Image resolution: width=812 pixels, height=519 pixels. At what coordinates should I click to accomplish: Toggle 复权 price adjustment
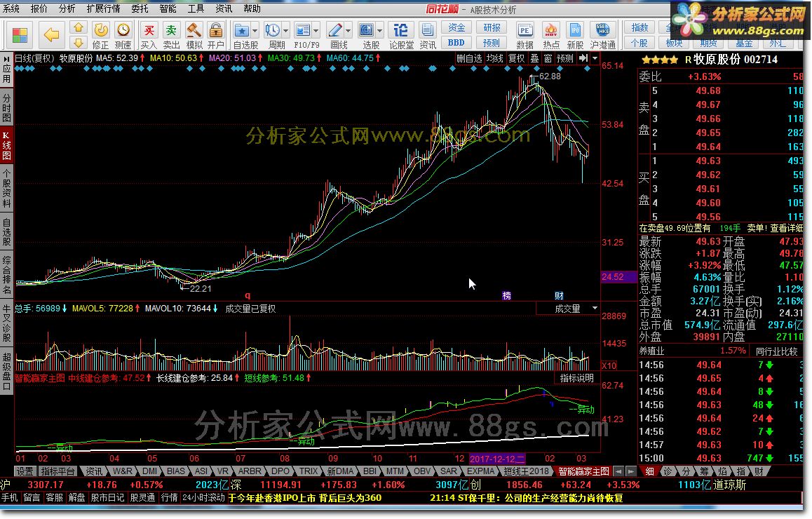click(516, 58)
